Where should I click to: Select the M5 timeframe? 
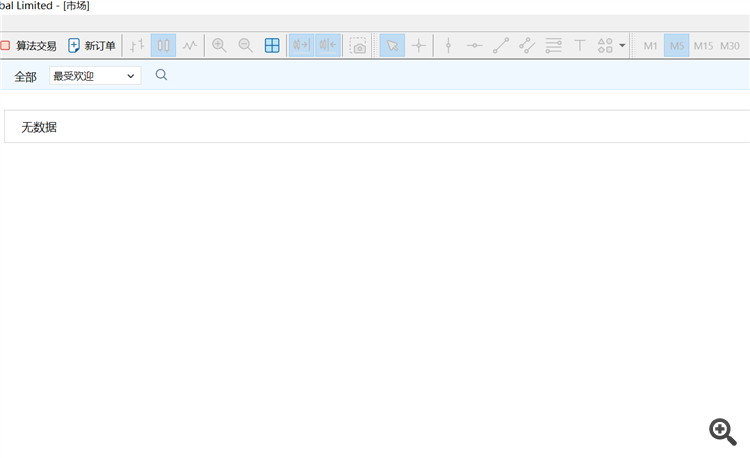tap(677, 46)
